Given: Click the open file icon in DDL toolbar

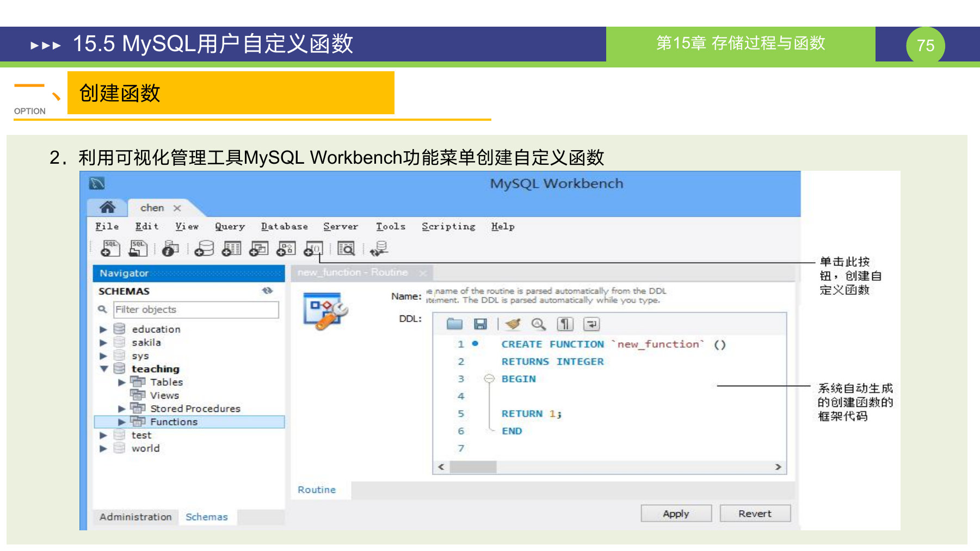Looking at the screenshot, I should click(454, 324).
